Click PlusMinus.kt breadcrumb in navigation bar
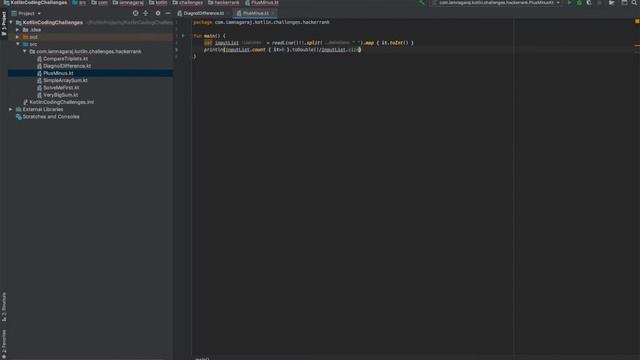 pyautogui.click(x=262, y=2)
